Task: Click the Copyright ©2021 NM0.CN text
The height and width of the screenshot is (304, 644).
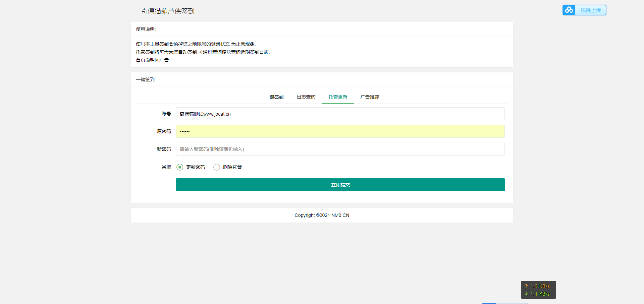Action: pos(322,215)
